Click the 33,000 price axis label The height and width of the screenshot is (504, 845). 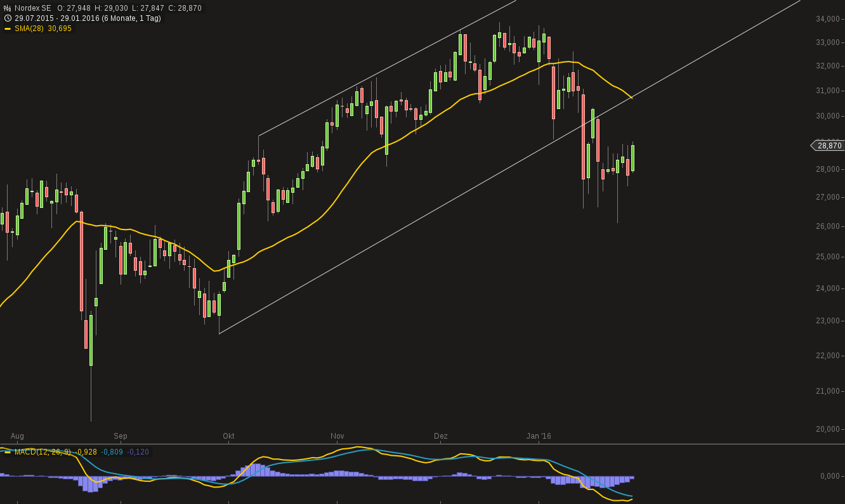[828, 42]
